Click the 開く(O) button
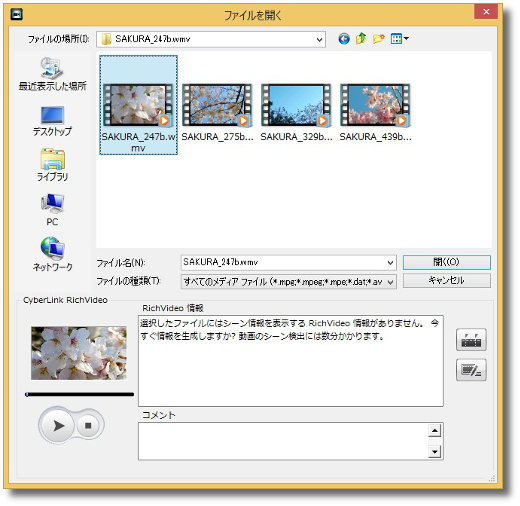 tap(446, 262)
